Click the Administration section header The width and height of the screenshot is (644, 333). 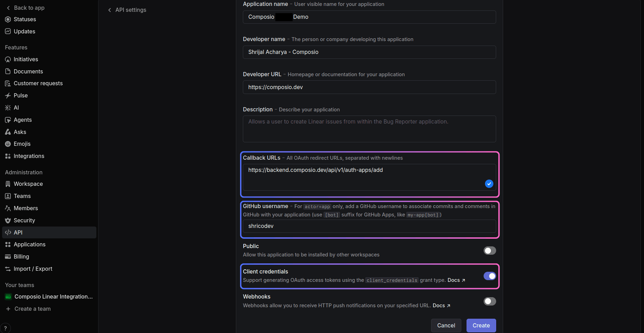click(x=24, y=172)
